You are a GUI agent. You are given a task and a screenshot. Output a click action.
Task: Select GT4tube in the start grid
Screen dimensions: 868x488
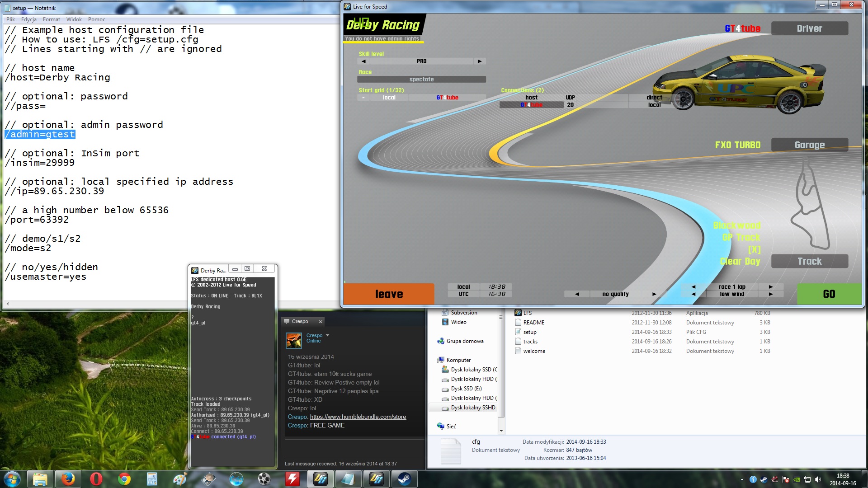pos(447,98)
